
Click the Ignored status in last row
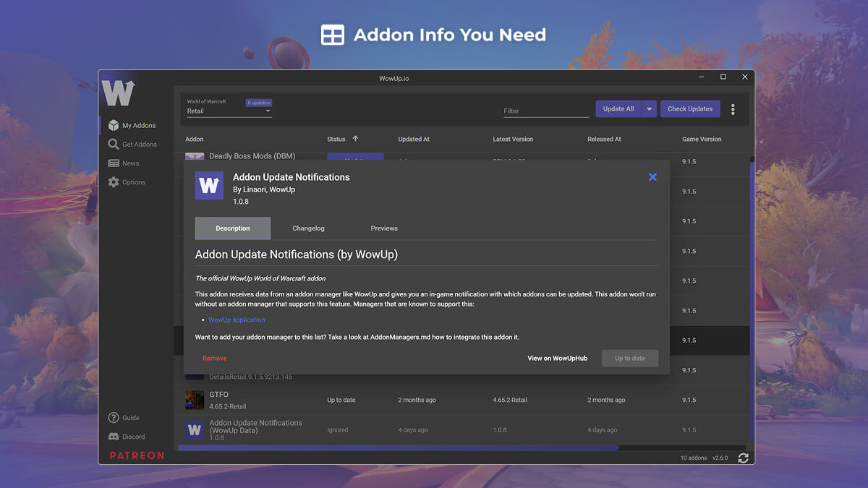(x=337, y=430)
